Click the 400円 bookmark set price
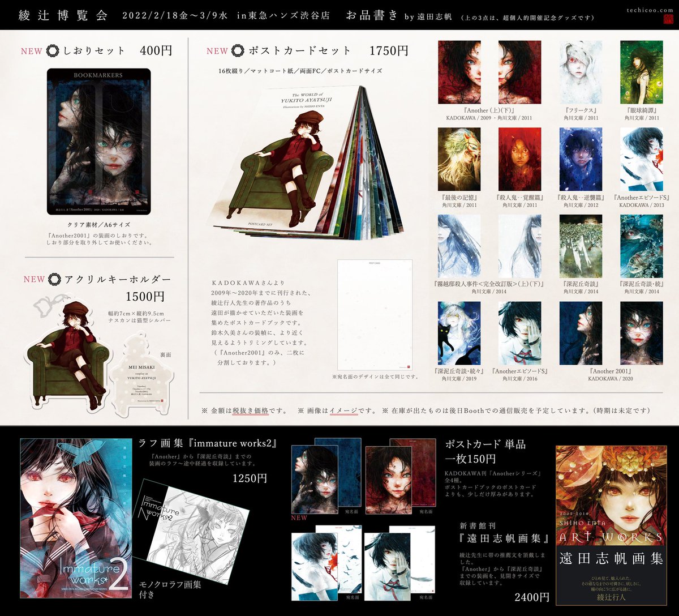679x616 pixels. click(156, 50)
